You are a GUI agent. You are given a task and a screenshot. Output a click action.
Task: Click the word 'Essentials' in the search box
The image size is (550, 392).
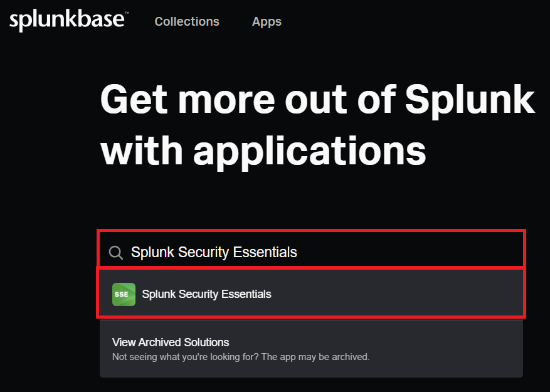[265, 252]
